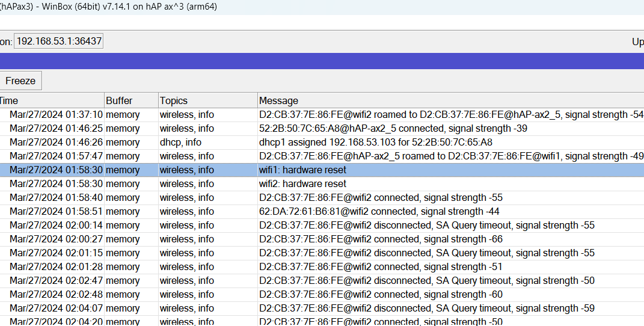Sort by the Topics column header
The width and height of the screenshot is (644, 326).
[x=207, y=100]
